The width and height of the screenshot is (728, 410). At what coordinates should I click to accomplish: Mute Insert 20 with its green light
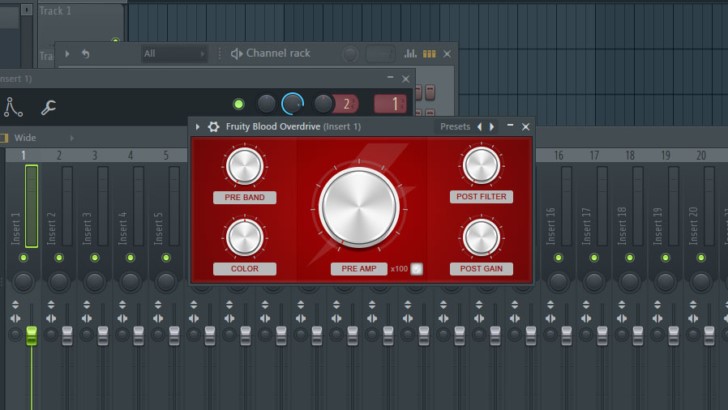click(701, 258)
